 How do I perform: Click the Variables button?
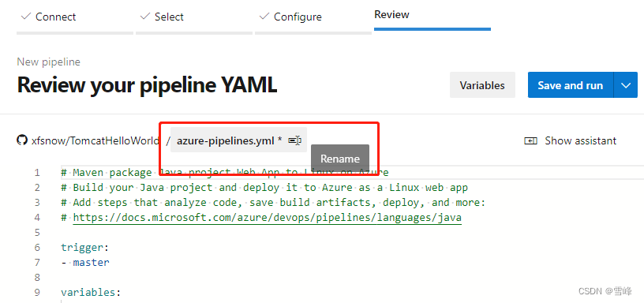[x=482, y=85]
